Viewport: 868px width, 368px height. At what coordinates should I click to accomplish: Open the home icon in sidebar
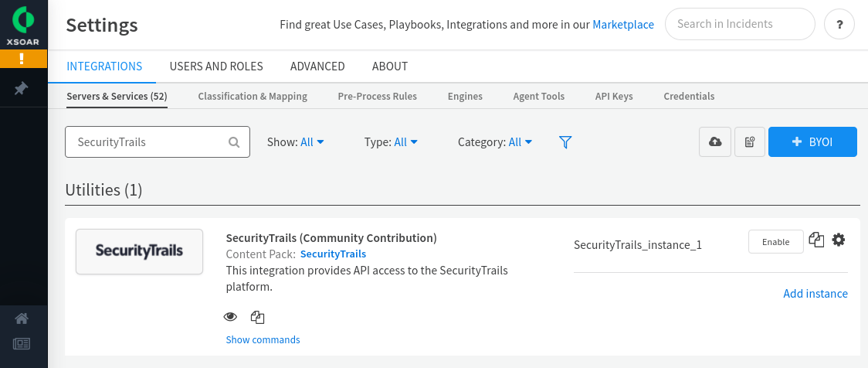[x=22, y=319]
